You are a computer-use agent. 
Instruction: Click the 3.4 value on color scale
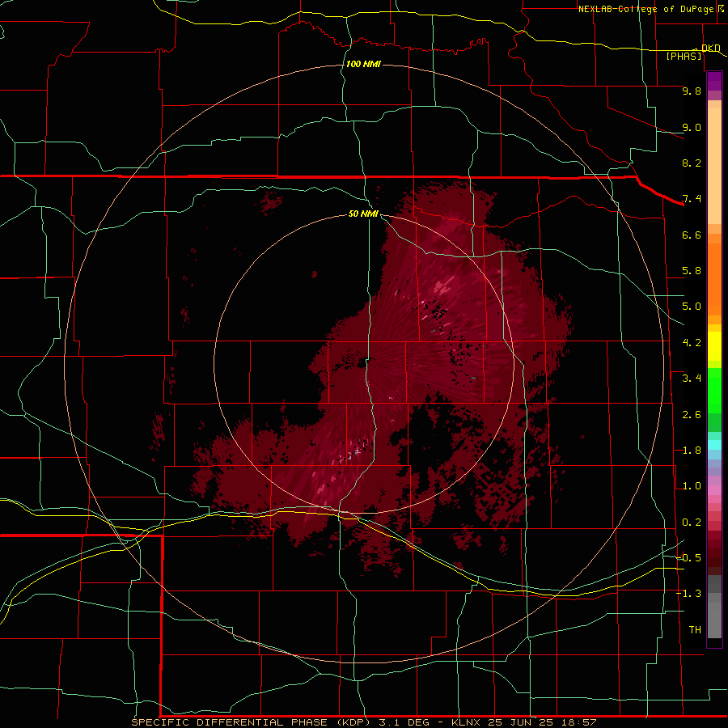[692, 379]
